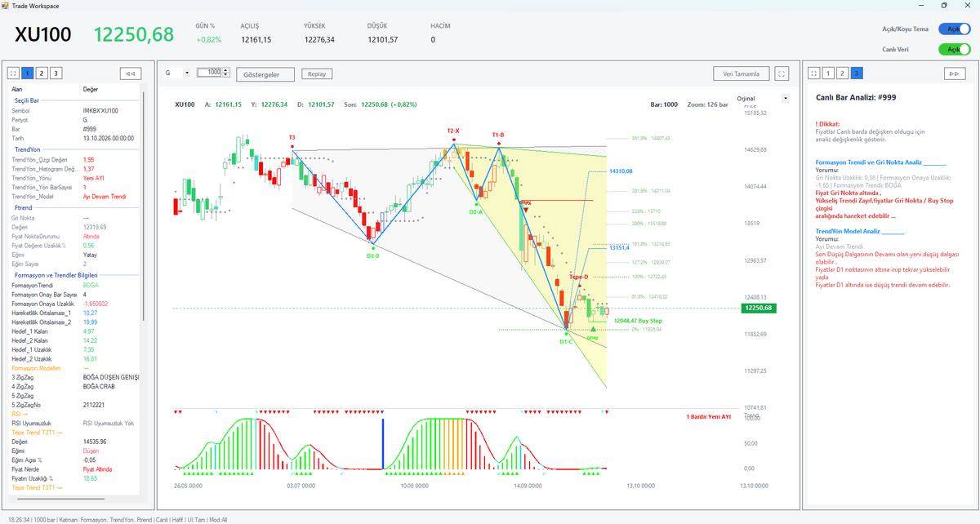
Task: Collapse left panel with double-arrow button
Action: click(130, 73)
